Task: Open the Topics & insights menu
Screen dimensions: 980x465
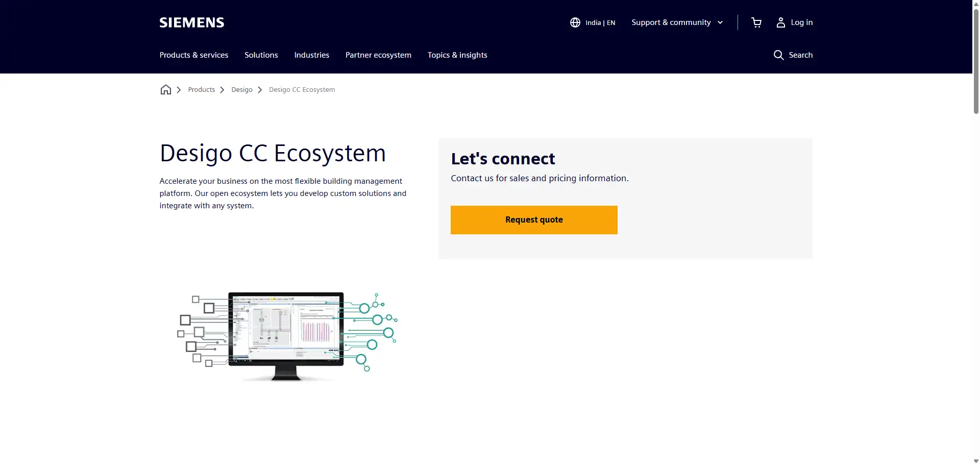Action: [457, 55]
